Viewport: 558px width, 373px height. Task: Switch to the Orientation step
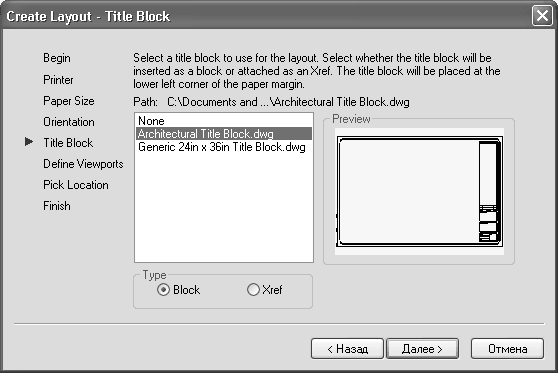pyautogui.click(x=69, y=122)
